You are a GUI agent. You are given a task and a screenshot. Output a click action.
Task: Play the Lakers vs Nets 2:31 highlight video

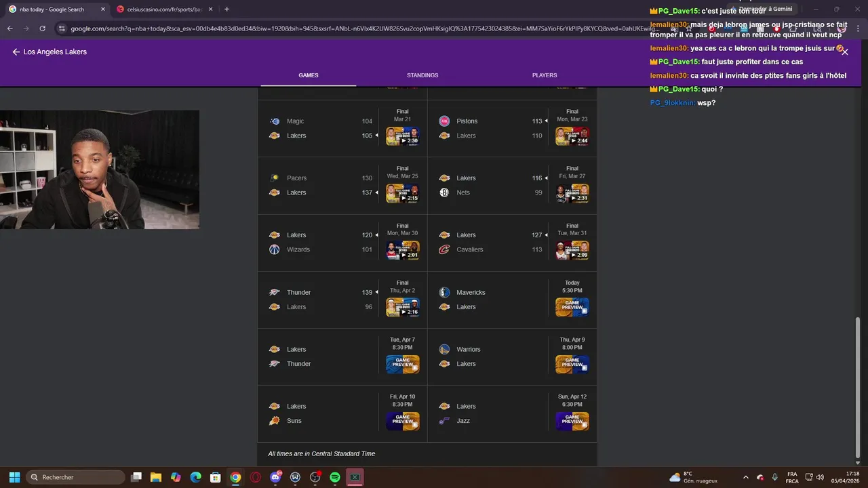tap(572, 193)
